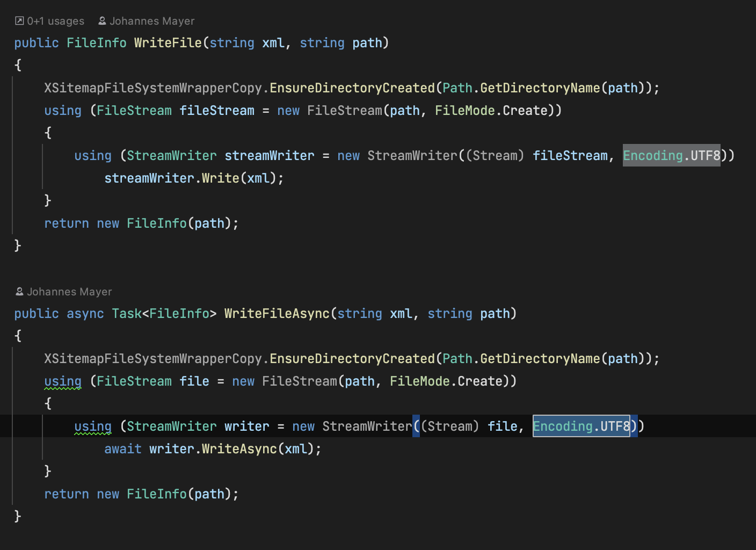Viewport: 756px width, 550px height.
Task: Click the person icon above WriteFileAsync method
Action: click(19, 292)
